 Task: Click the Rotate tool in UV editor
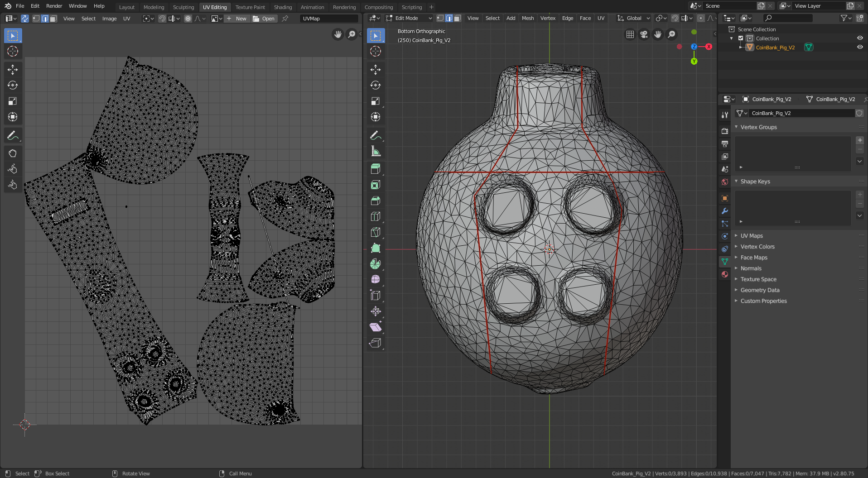(13, 85)
